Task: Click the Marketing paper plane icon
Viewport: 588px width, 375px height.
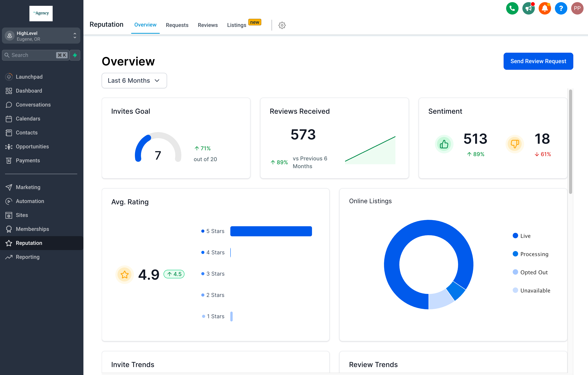Action: pos(9,187)
